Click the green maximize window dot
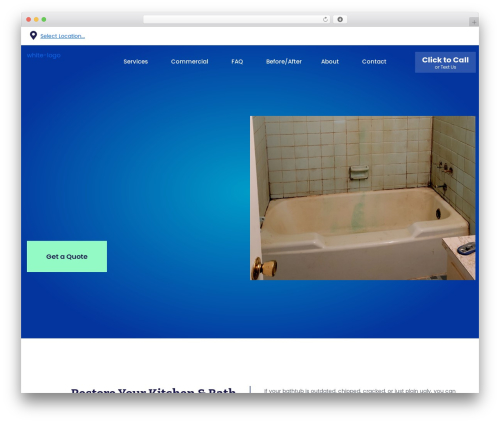500x423 pixels. (x=44, y=19)
